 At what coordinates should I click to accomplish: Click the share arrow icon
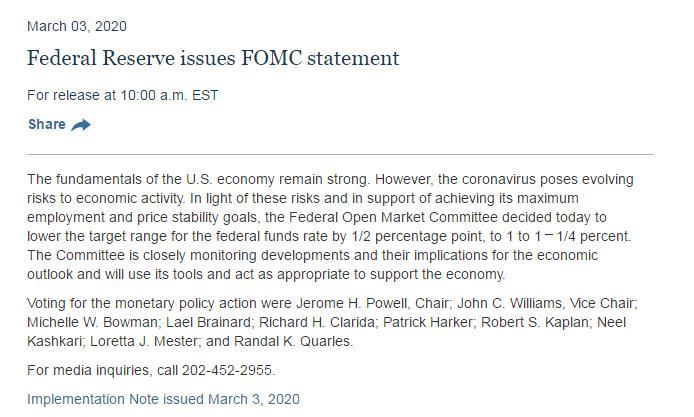[82, 125]
